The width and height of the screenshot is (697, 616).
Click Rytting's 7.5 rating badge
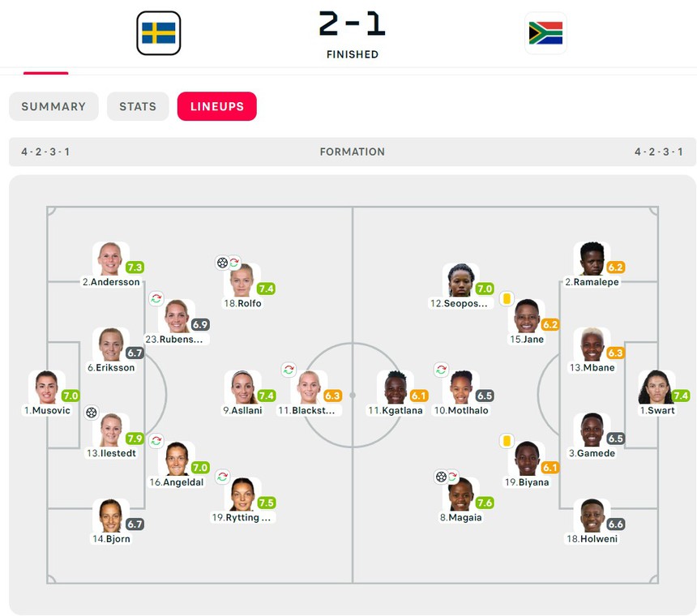(x=266, y=503)
